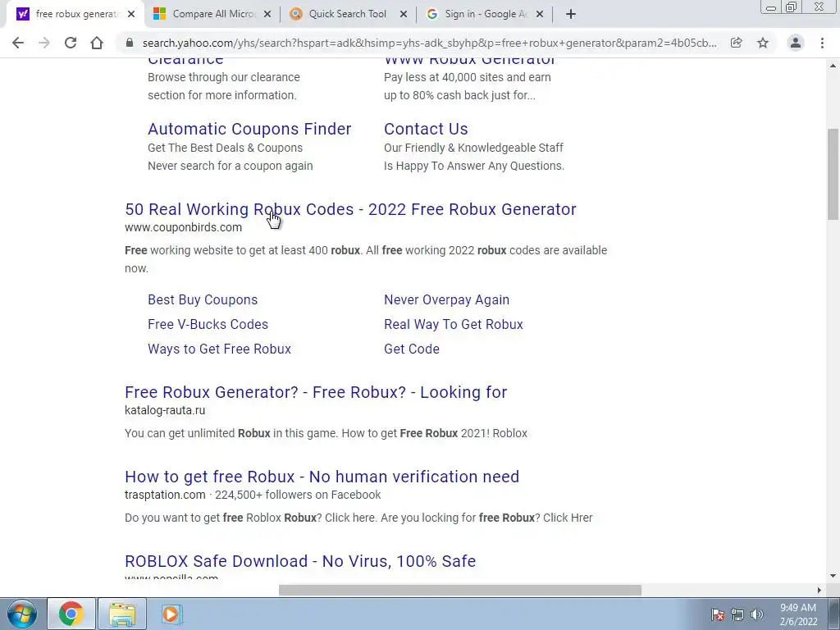Switch to the free robux generator tab

pos(75,14)
